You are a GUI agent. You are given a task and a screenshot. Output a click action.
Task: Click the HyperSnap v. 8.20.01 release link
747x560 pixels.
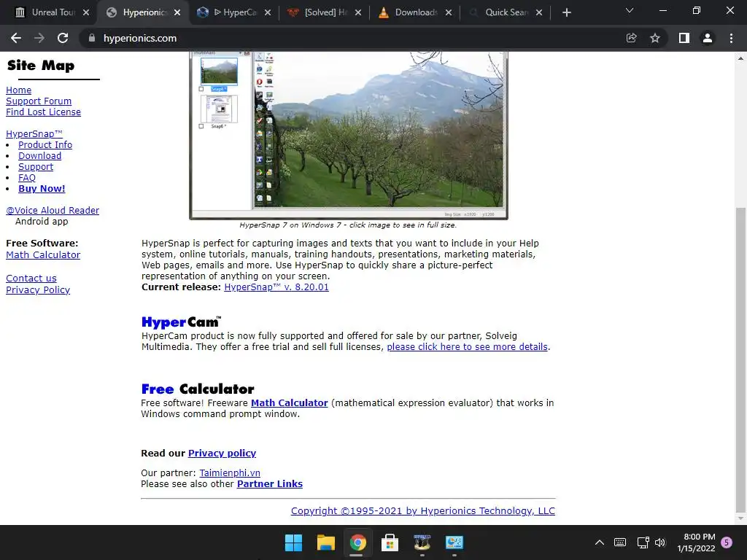(276, 287)
